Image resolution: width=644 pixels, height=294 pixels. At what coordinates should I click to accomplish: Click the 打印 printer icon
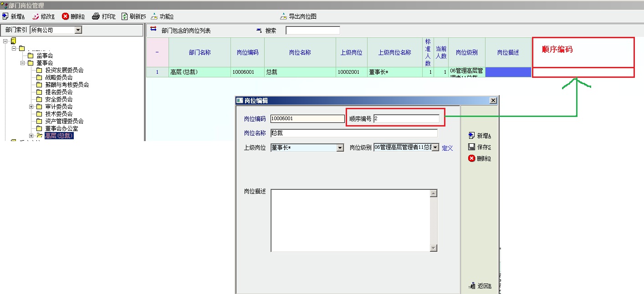pyautogui.click(x=96, y=16)
